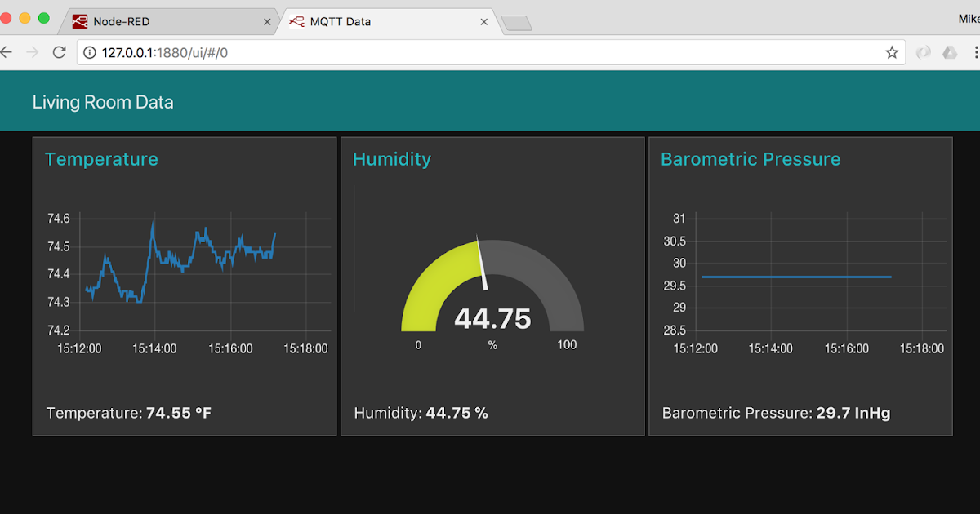Viewport: 980px width, 514px height.
Task: Close the Node-RED tab
Action: pyautogui.click(x=267, y=22)
